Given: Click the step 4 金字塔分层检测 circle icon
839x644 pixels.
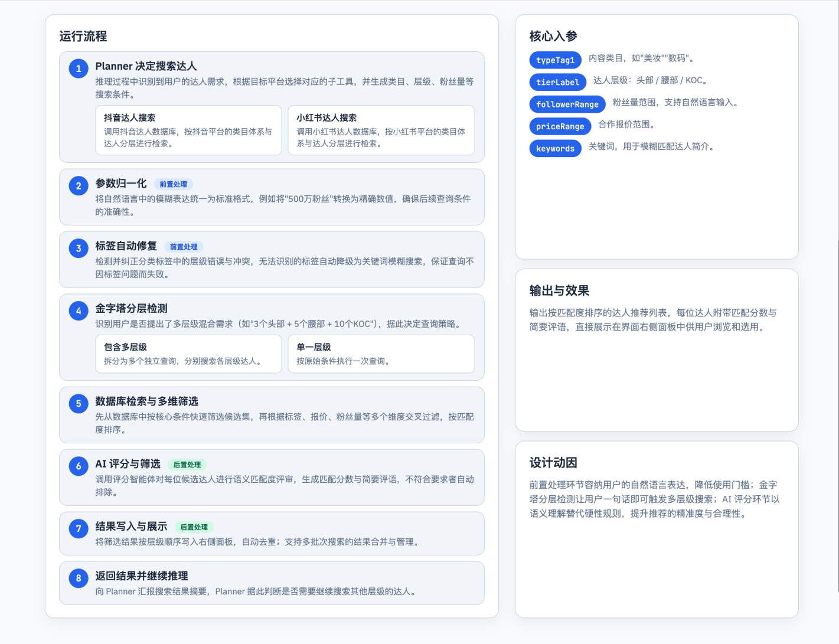Looking at the screenshot, I should pyautogui.click(x=79, y=310).
